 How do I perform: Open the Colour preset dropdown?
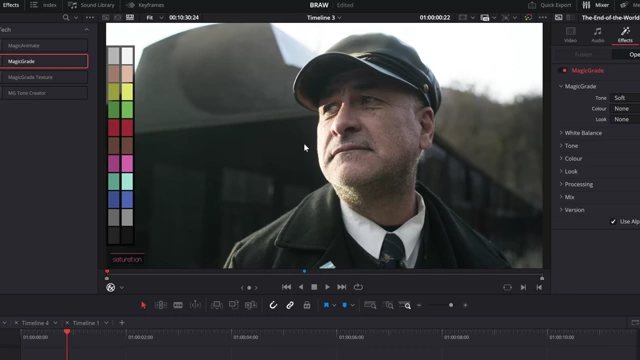[625, 109]
